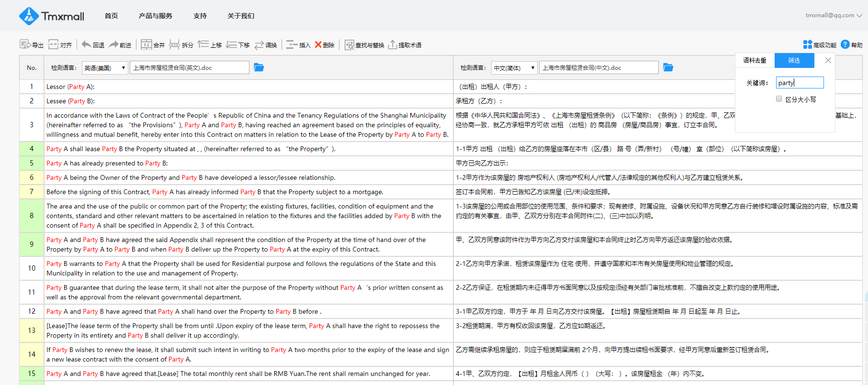Open the 帮助 help icon

(x=852, y=44)
